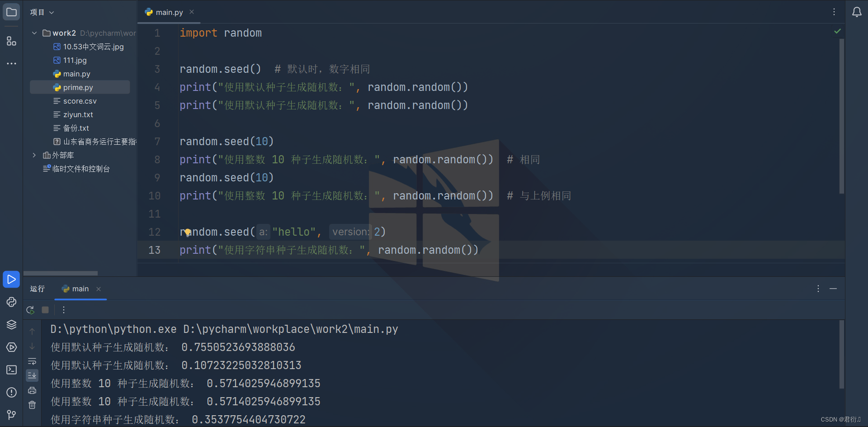
Task: Hide the Run tool window
Action: tap(833, 289)
